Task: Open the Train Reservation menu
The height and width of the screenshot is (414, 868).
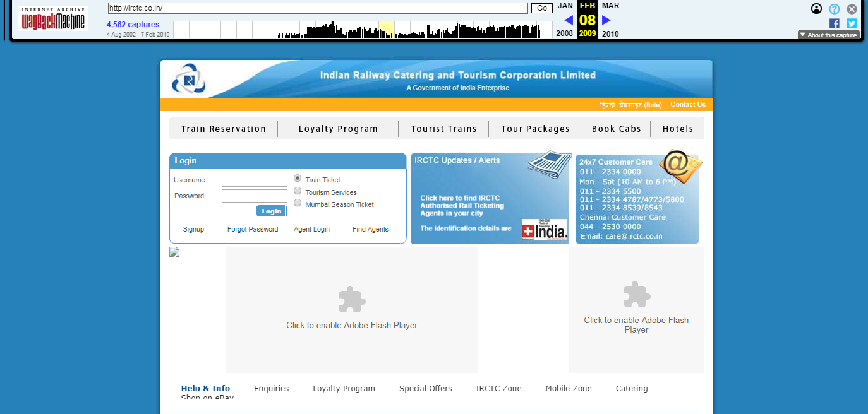Action: (x=224, y=129)
